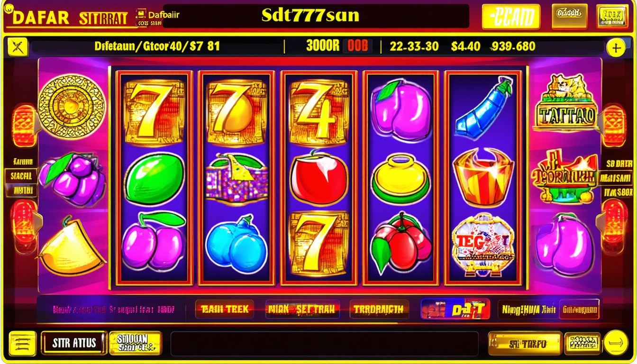Screen dimensions: 637x364
Task: Click the yellow plus icon at top right
Action: point(616,48)
